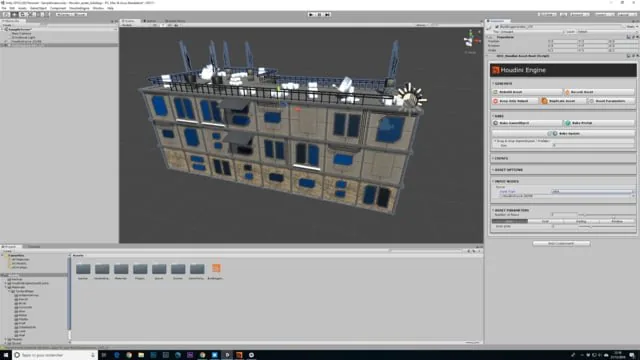Click the Reset Parameters button
This screenshot has height=360, width=640.
(x=611, y=101)
